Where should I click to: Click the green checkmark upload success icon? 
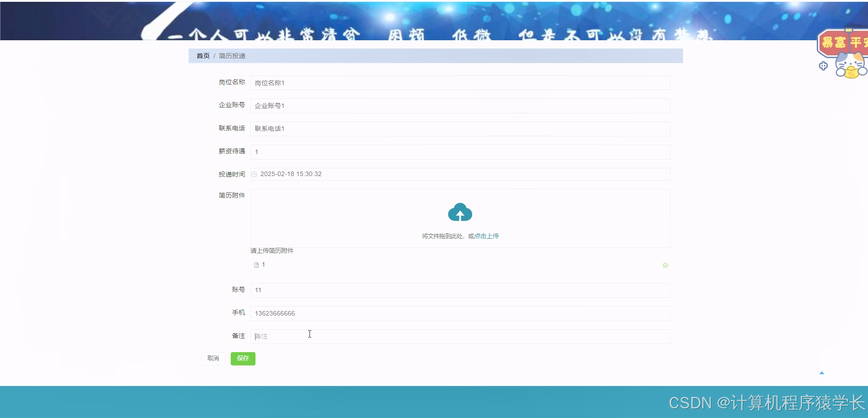665,265
